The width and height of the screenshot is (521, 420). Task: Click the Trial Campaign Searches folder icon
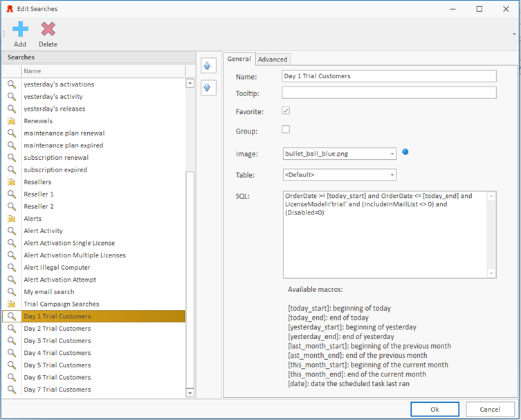pyautogui.click(x=12, y=304)
